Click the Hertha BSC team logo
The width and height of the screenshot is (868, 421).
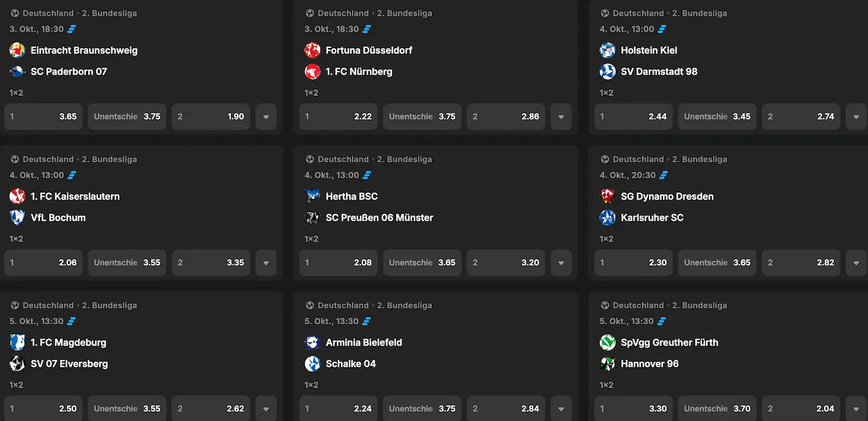click(312, 196)
